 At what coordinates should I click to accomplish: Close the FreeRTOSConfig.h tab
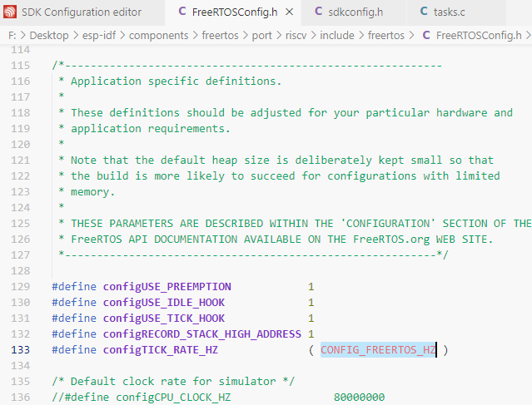click(290, 12)
